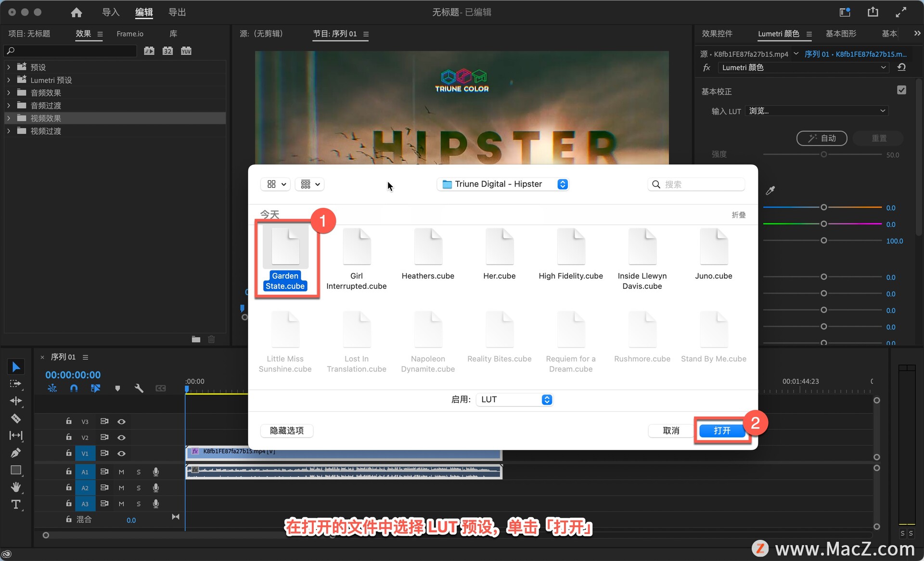Adjust the 强度 intensity slider
This screenshot has height=561, width=924.
coord(823,154)
